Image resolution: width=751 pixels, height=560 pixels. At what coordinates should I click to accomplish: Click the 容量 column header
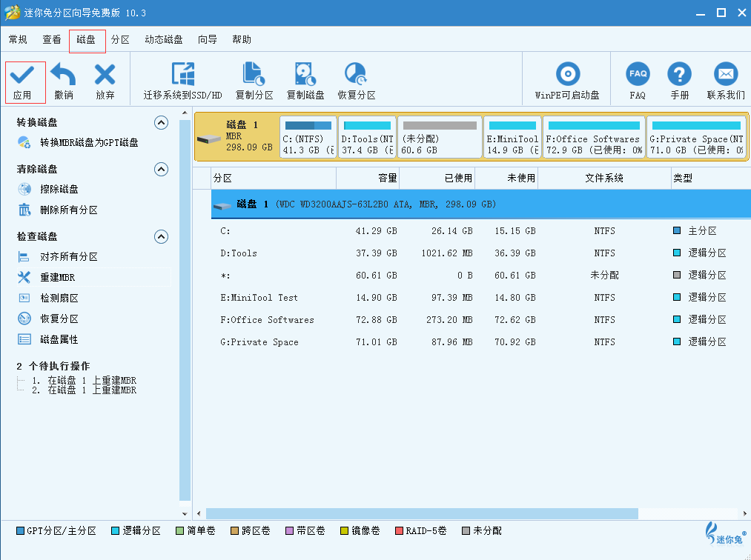coord(368,179)
